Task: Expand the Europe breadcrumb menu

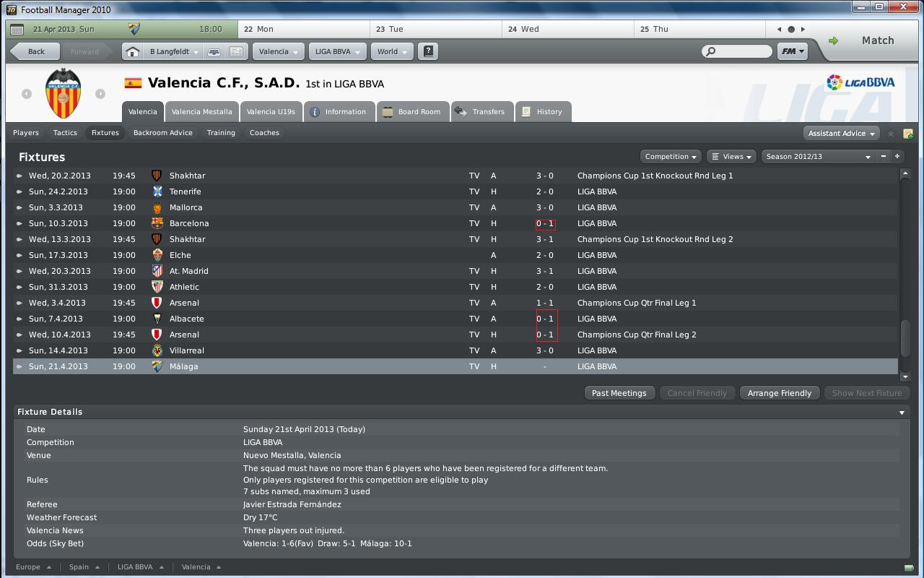Action: point(34,567)
